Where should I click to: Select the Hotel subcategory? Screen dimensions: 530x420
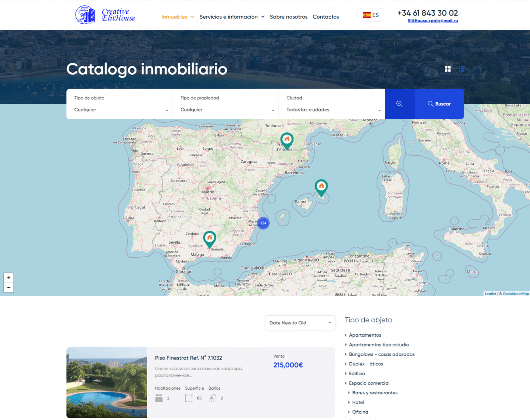click(358, 402)
